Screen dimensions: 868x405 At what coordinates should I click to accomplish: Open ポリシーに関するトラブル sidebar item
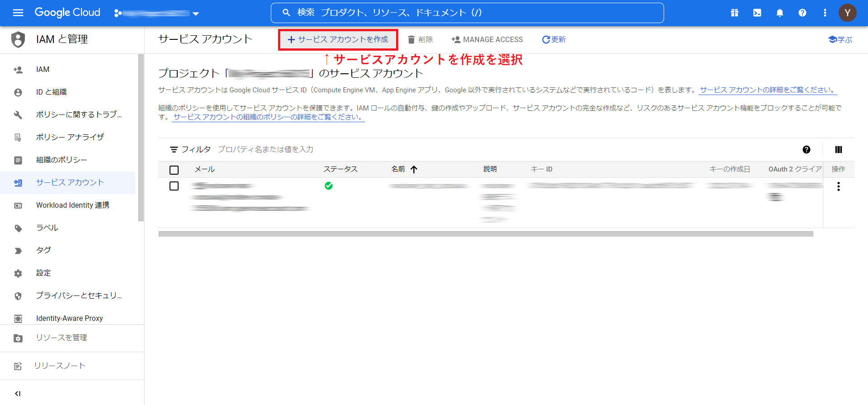click(x=68, y=114)
